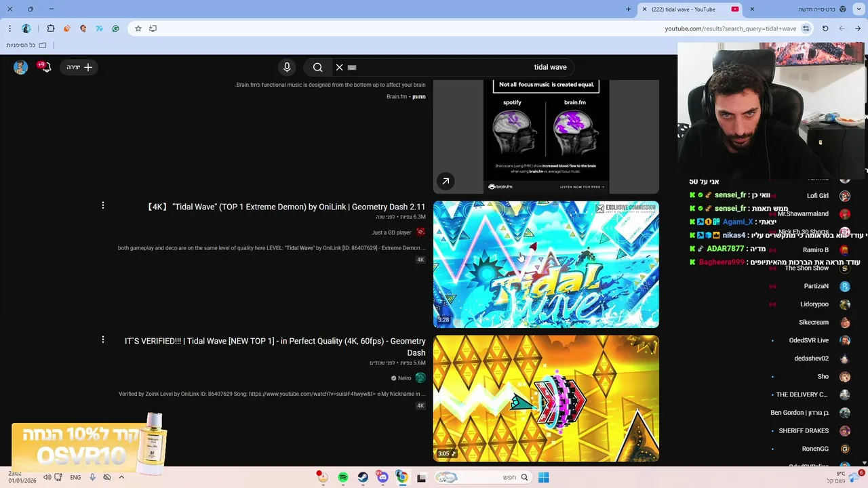Open site information icon in address bar
Viewport: 868px width, 488px height.
click(806, 28)
